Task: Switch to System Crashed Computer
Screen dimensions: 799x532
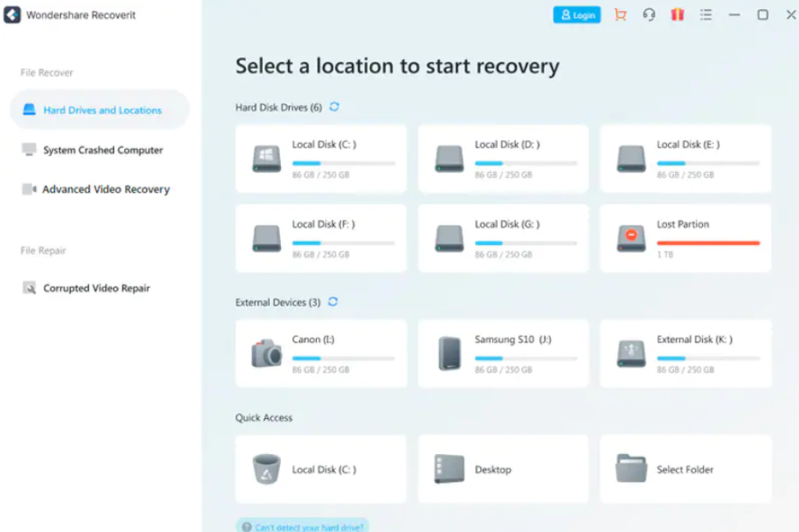Action: pyautogui.click(x=103, y=150)
